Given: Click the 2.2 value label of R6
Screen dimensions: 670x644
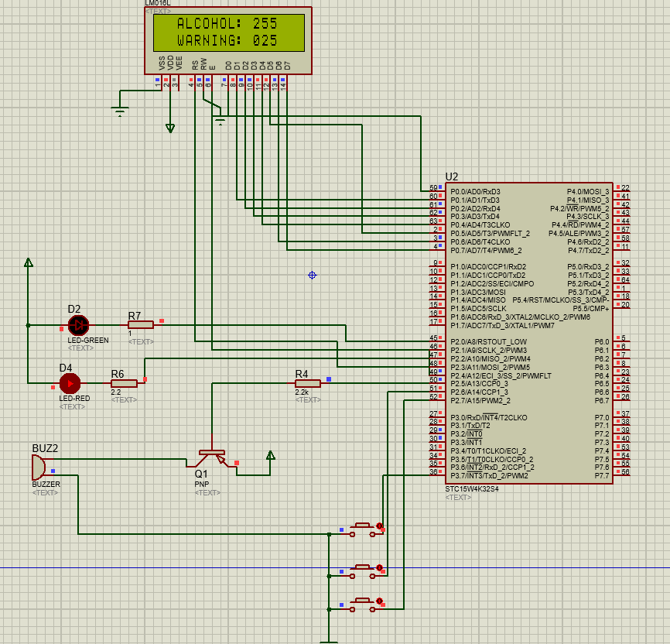Looking at the screenshot, I should click(116, 392).
